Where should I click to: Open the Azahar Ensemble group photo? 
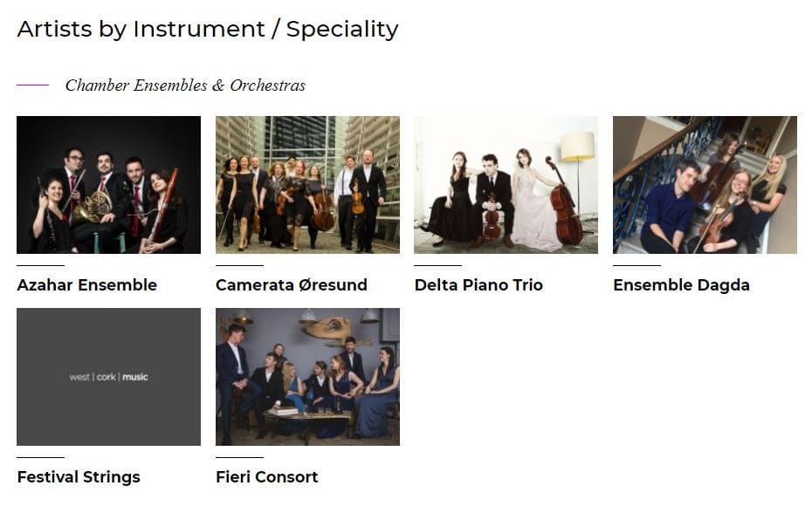point(109,185)
